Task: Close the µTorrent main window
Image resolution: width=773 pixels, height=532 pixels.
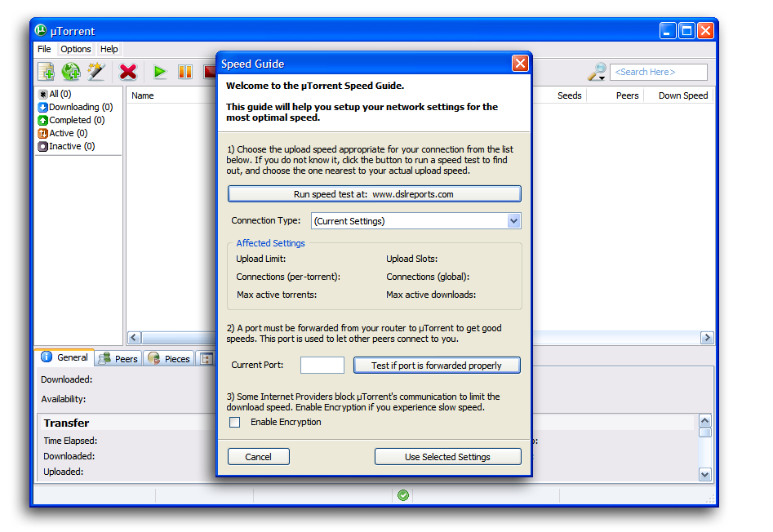Action: [705, 30]
